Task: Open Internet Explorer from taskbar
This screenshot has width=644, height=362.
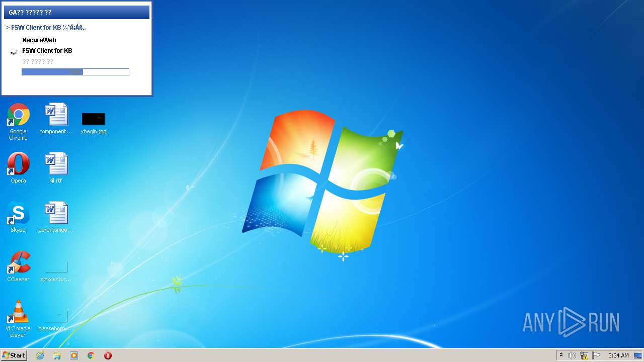Action: pyautogui.click(x=40, y=355)
